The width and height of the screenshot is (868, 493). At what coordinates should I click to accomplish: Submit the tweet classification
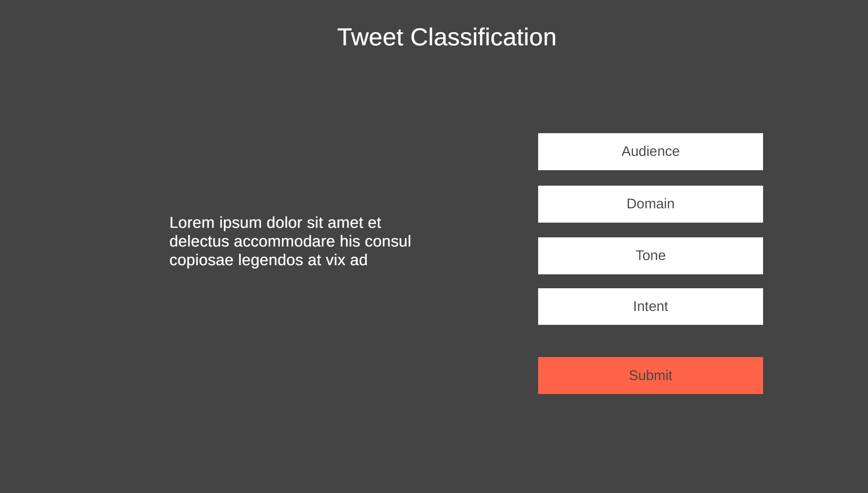(x=650, y=375)
